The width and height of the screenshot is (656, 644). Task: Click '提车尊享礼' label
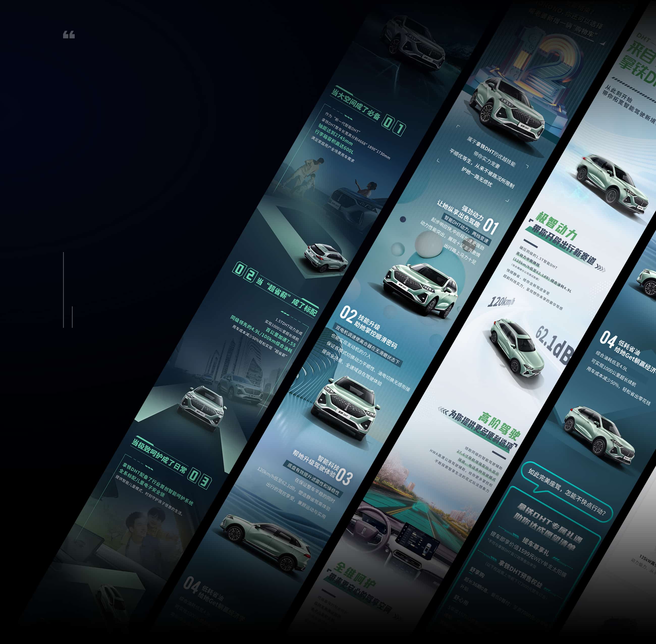point(535,546)
